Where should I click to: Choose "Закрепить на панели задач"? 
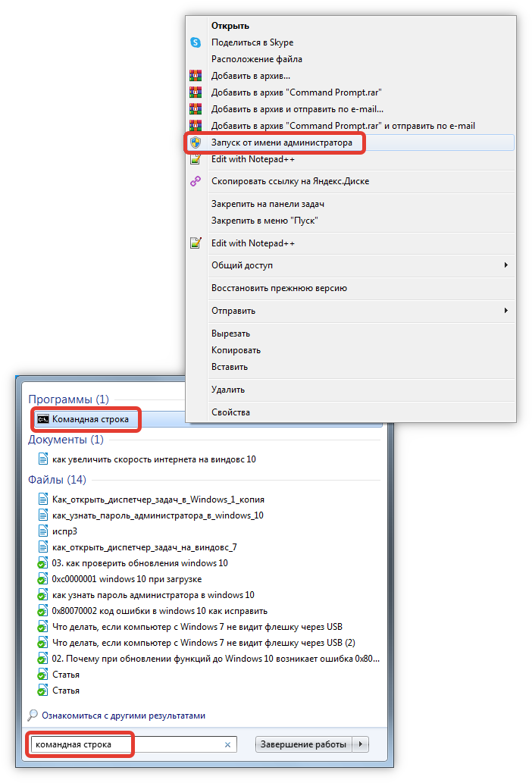tap(268, 204)
